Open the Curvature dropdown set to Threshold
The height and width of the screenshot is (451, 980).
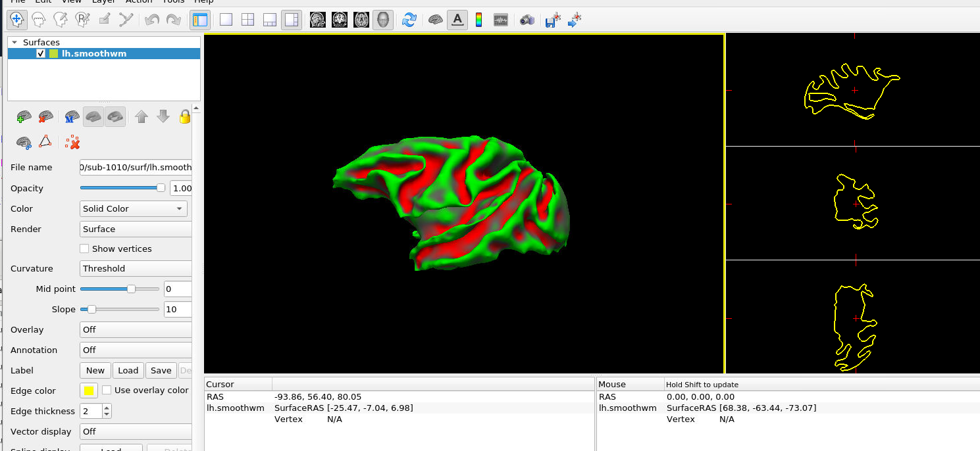[x=136, y=268]
